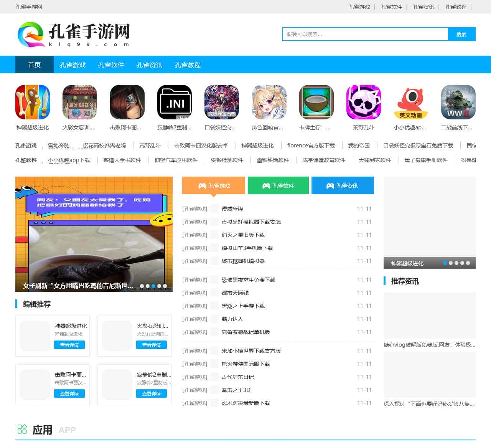Open the 火影女忍训 app icon in the icon row
This screenshot has width=491, height=448.
(x=80, y=102)
